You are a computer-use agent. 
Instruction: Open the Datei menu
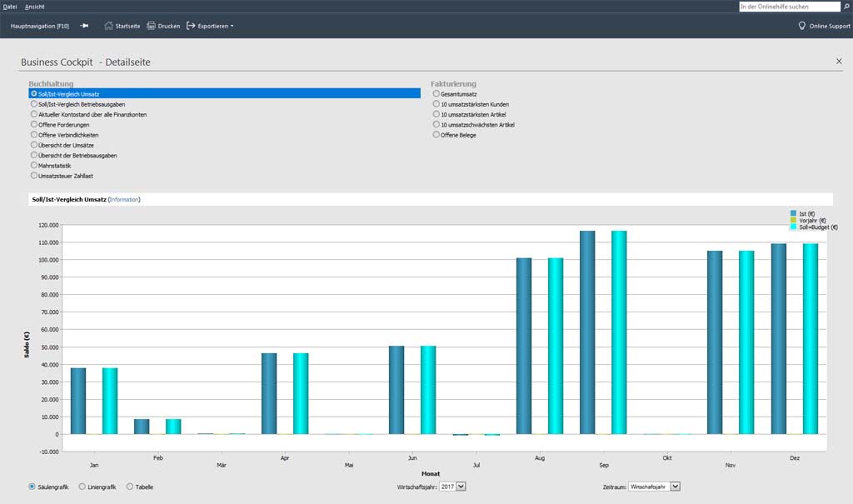click(10, 7)
